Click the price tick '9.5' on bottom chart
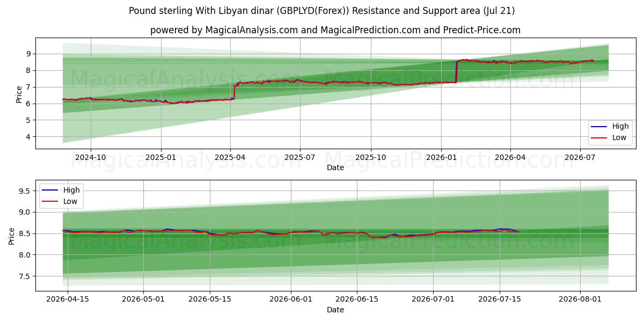Viewport: 644px width, 322px height. 26,191
